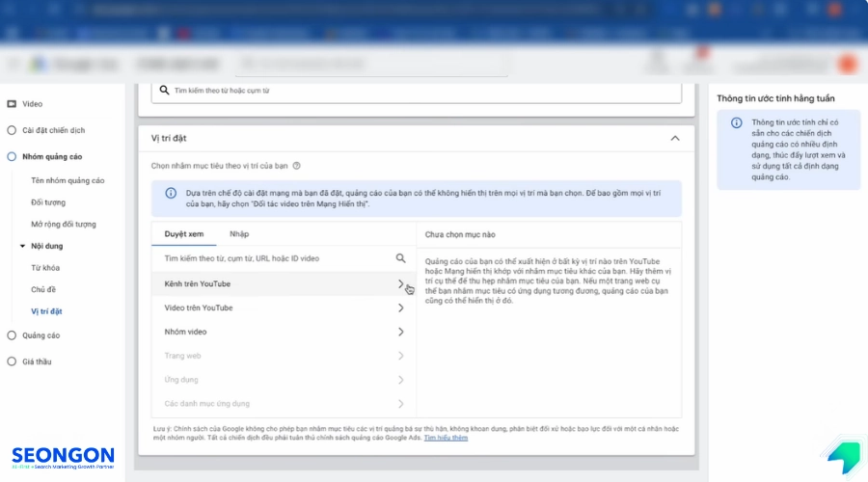Collapse the Vị trí đặt panel chevron

click(x=675, y=139)
